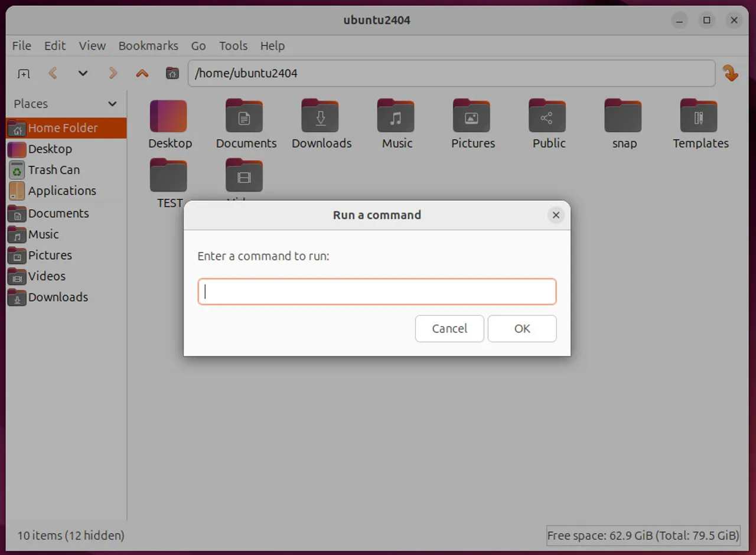
Task: Click inside the command entry field
Action: pos(377,291)
